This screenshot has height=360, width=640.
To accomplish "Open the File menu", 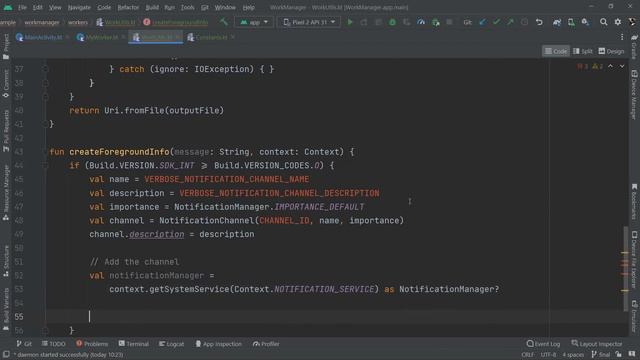I will [x=22, y=7].
